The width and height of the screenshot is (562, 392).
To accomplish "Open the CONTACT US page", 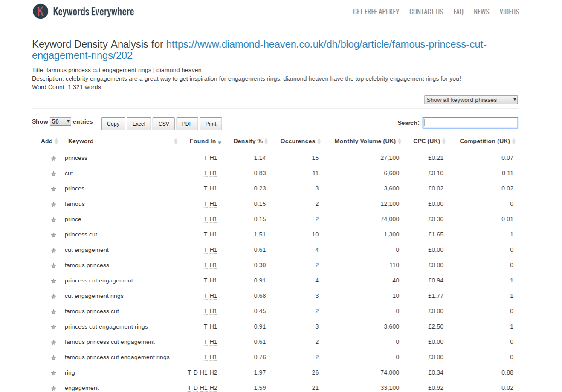I will pos(426,12).
